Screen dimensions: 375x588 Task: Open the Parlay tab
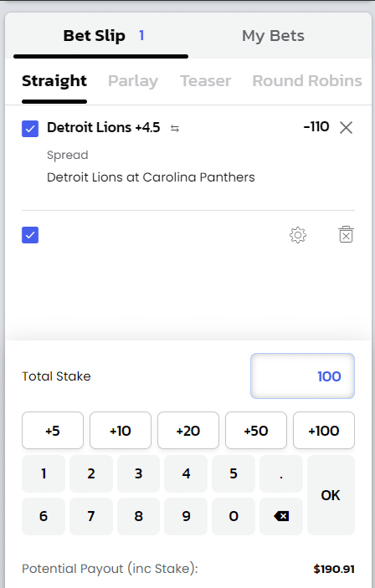tap(133, 81)
